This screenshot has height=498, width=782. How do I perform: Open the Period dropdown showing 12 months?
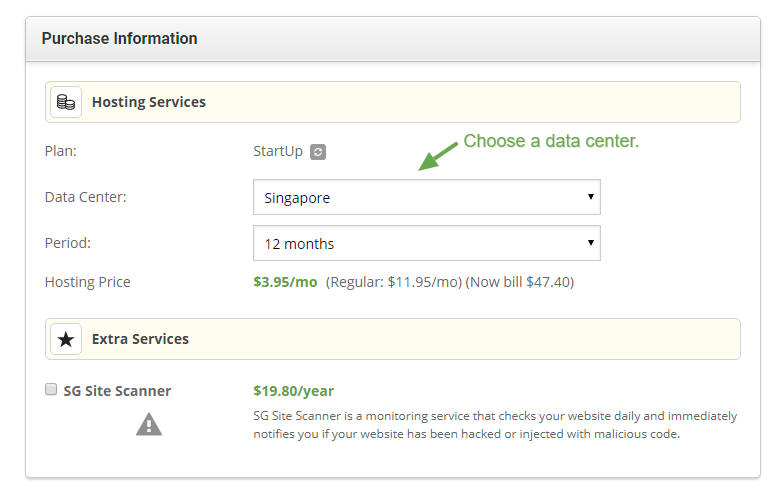[426, 243]
